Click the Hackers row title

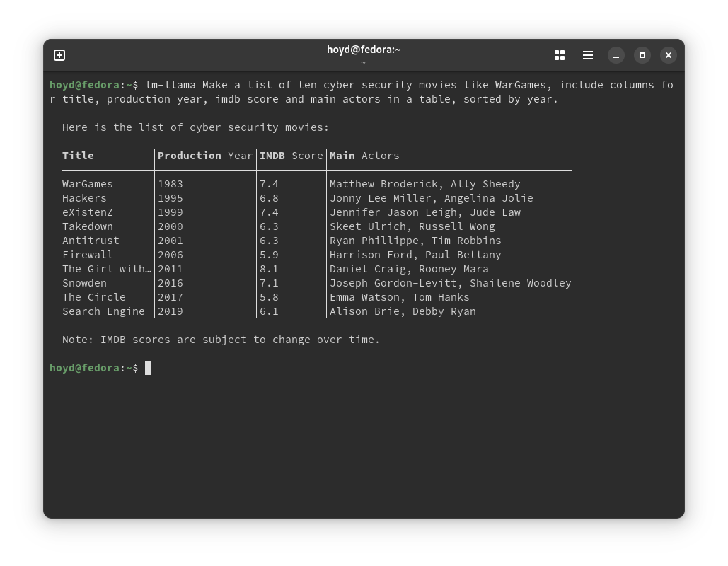click(84, 198)
